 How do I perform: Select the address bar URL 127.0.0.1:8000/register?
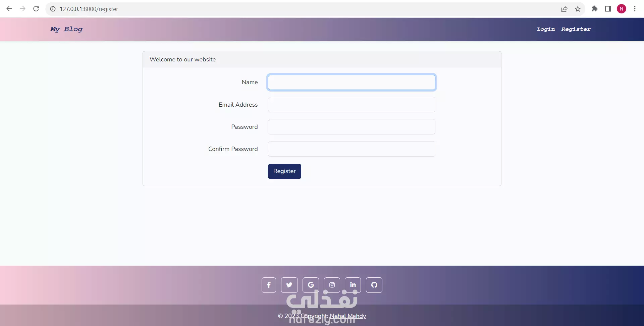point(89,9)
